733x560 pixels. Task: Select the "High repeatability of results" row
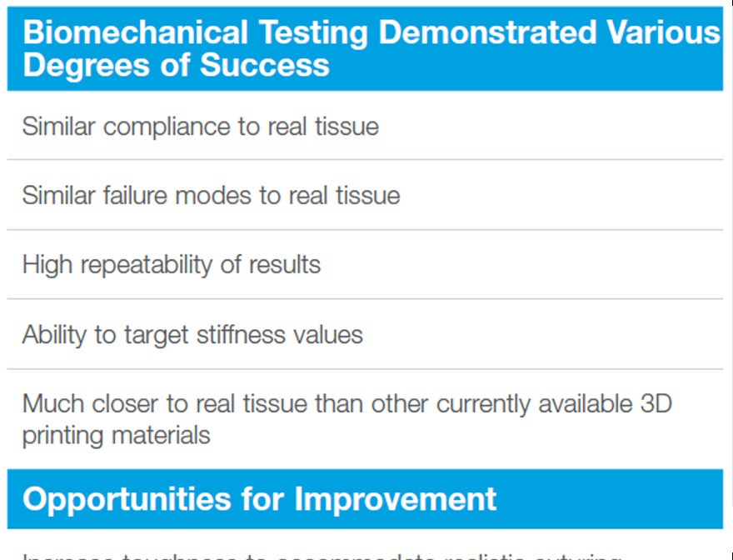pos(171,264)
